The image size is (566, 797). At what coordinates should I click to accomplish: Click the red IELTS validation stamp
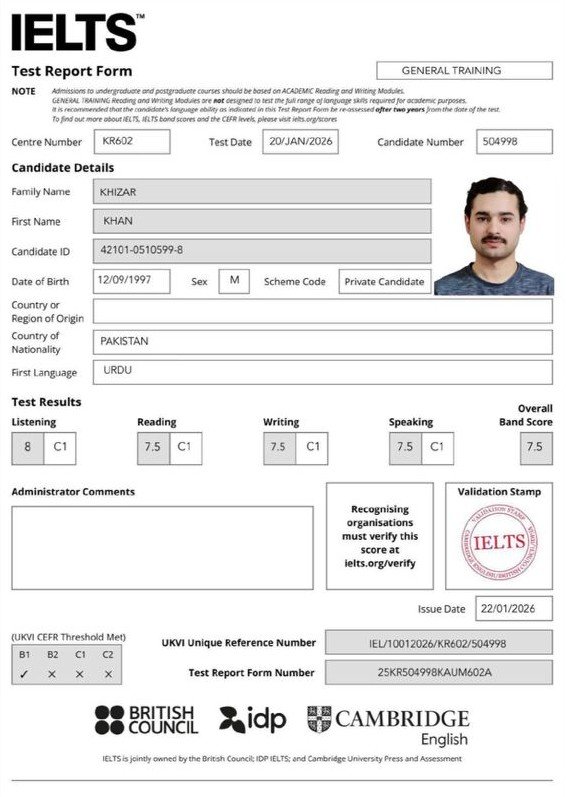coord(499,542)
